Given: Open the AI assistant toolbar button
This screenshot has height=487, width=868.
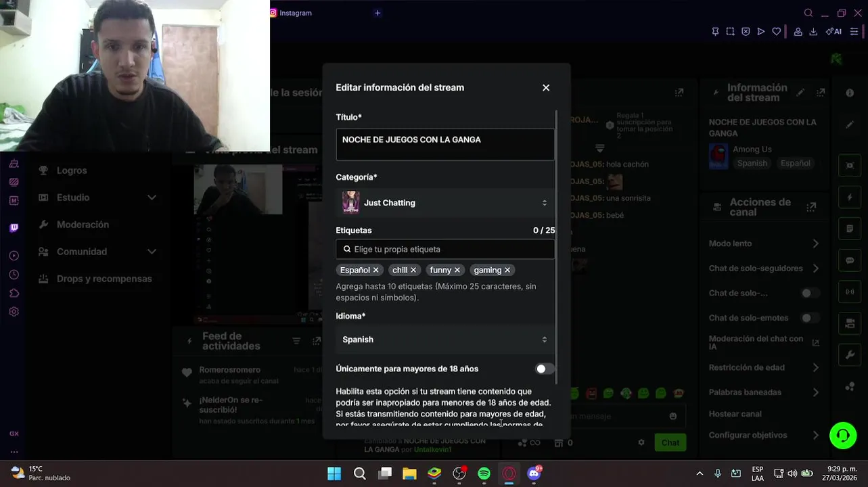Looking at the screenshot, I should click(833, 32).
